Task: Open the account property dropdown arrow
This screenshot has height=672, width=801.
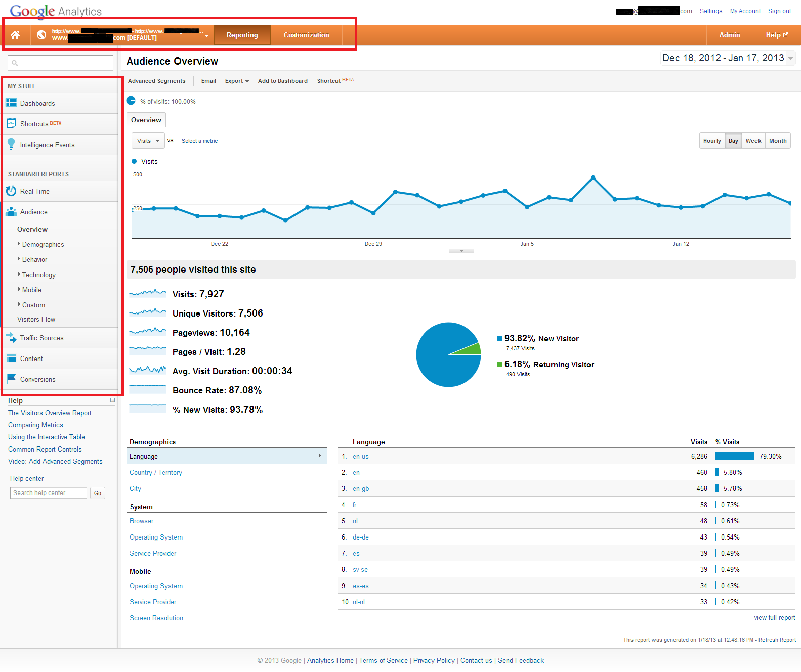Action: click(x=206, y=36)
